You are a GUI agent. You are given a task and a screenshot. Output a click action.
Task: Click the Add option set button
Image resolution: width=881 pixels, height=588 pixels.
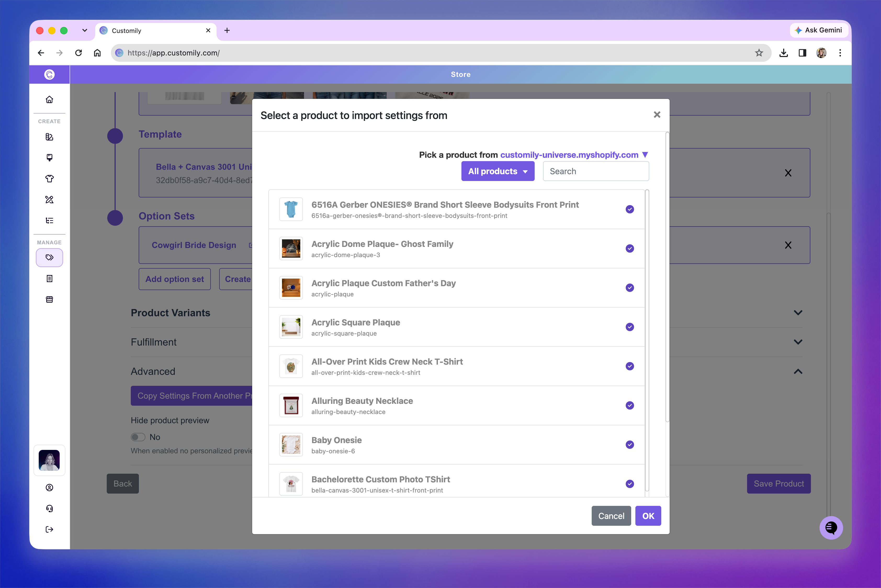pos(174,279)
